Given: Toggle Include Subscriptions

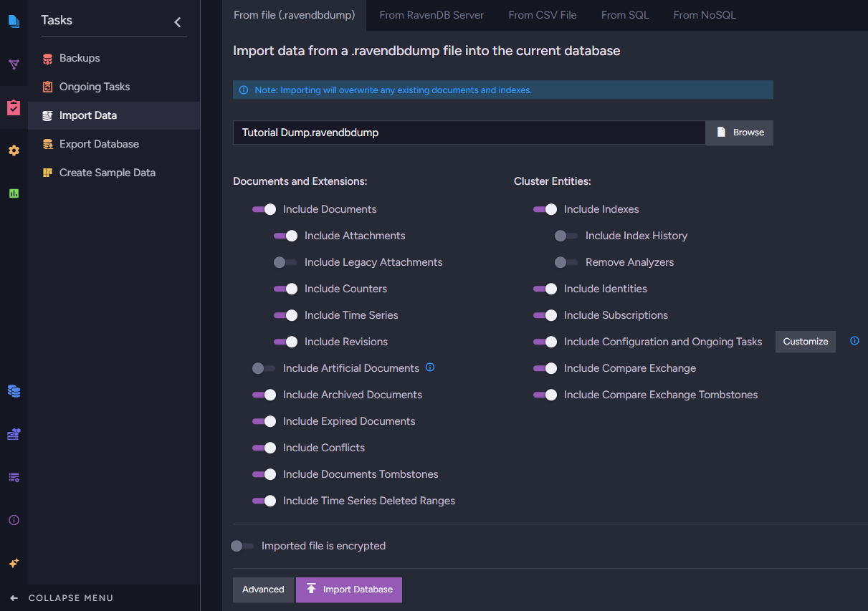Looking at the screenshot, I should click(545, 315).
